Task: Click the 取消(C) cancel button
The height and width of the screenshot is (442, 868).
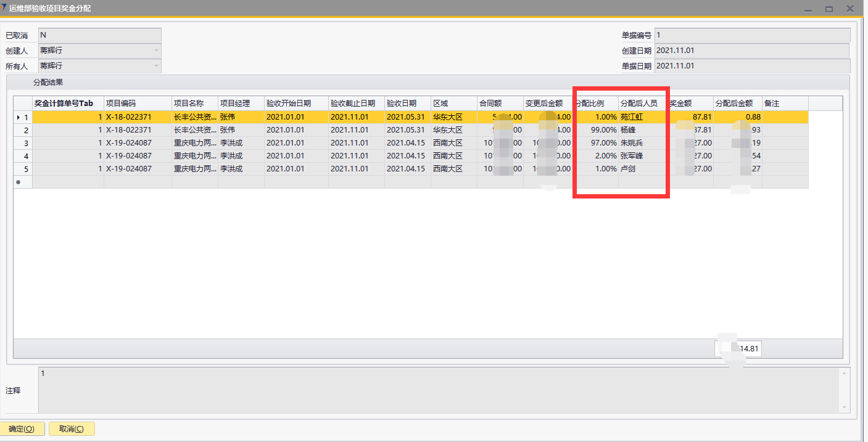Action: (72, 429)
